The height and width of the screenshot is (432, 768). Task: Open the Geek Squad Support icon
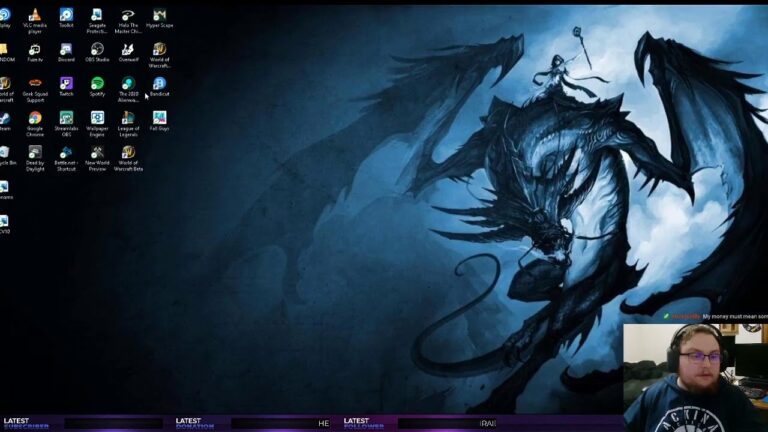(x=35, y=89)
